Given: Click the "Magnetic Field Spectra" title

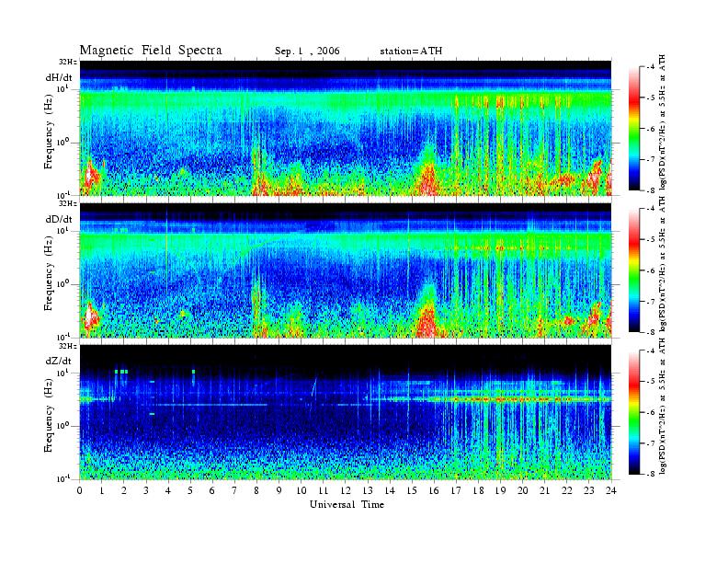Looking at the screenshot, I should pyautogui.click(x=151, y=51).
